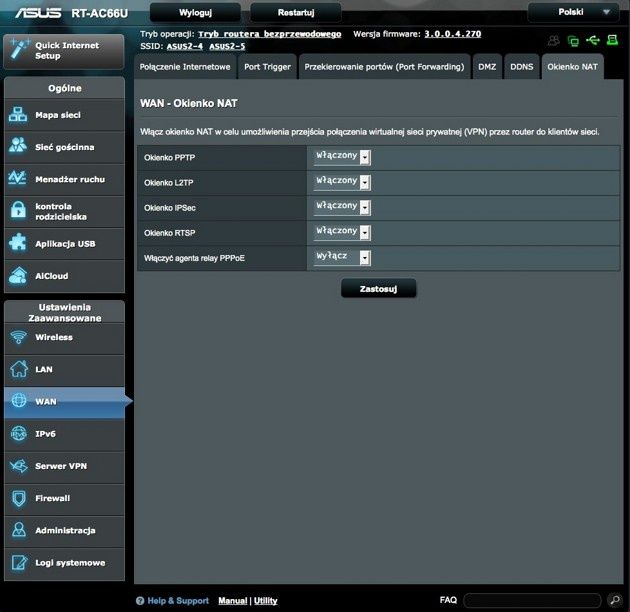Open the Utility link
This screenshot has width=630, height=612.
[265, 601]
